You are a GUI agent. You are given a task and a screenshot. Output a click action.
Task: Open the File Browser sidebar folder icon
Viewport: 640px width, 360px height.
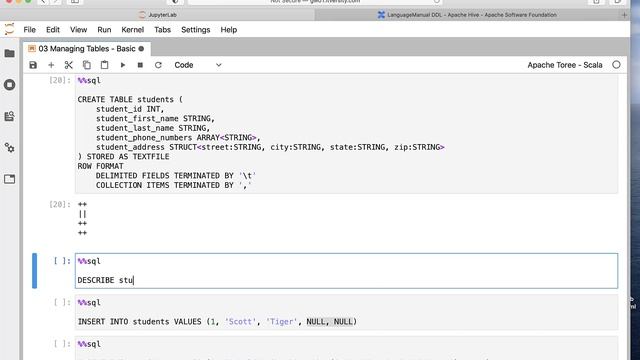click(9, 53)
